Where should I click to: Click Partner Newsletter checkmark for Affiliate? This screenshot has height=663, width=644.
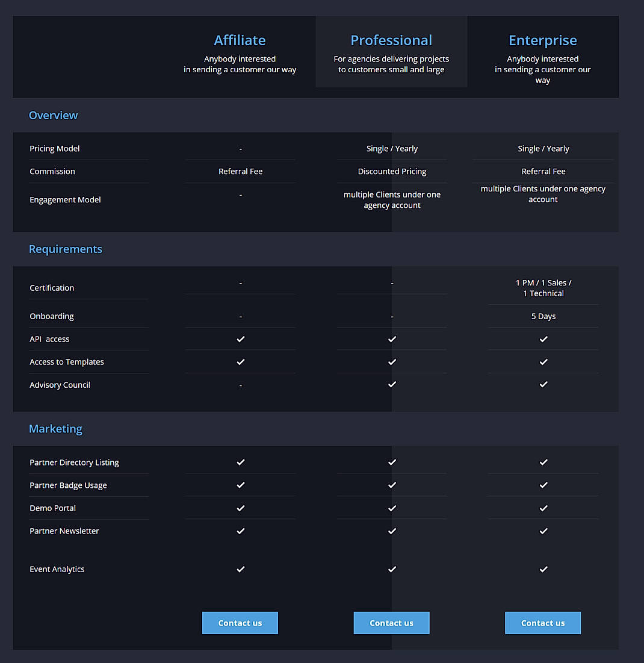tap(240, 531)
